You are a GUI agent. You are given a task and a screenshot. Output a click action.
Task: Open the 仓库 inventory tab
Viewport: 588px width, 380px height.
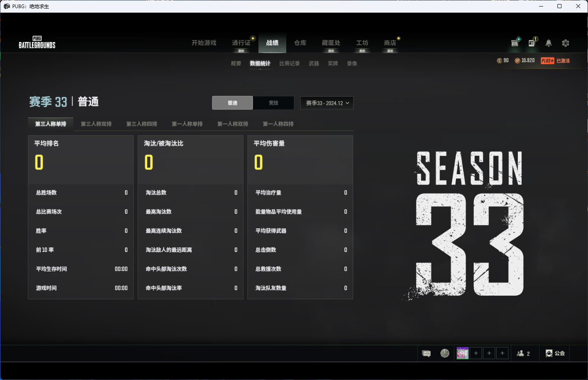pos(300,43)
